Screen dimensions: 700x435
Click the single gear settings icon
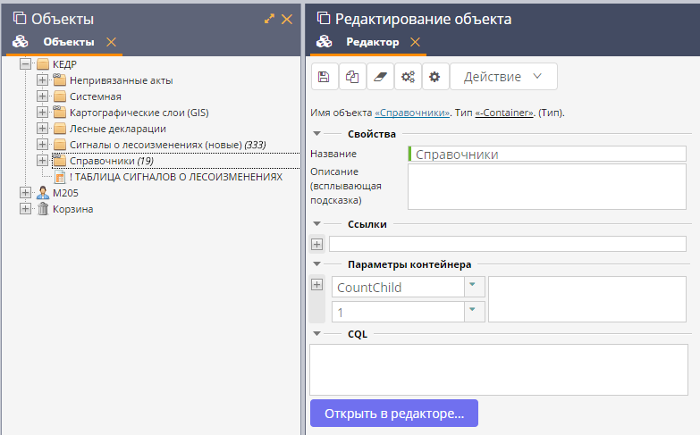[435, 76]
